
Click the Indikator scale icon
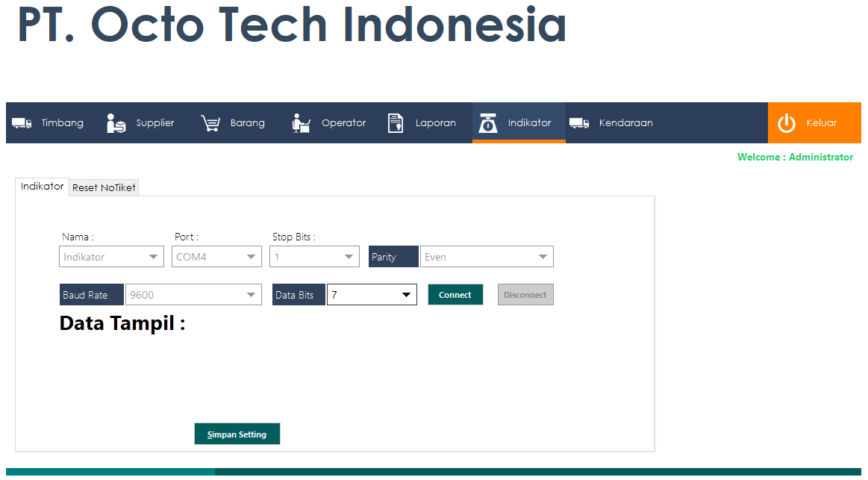[x=487, y=123]
